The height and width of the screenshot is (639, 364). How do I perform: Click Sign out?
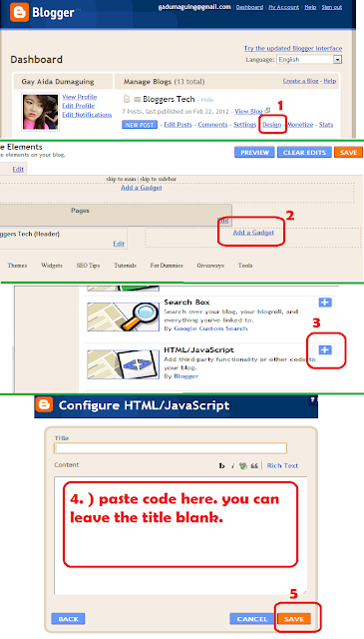332,7
